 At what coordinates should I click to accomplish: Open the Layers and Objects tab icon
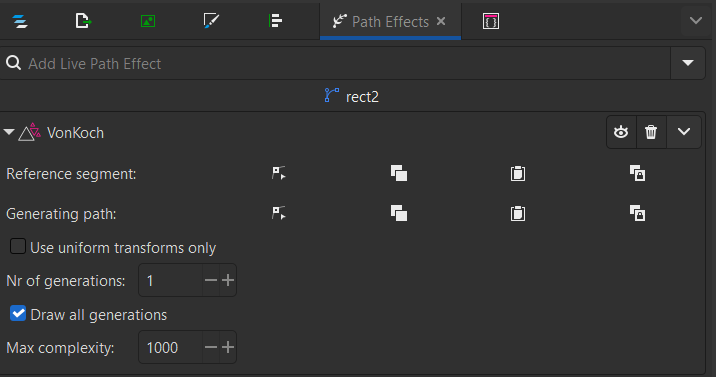20,21
